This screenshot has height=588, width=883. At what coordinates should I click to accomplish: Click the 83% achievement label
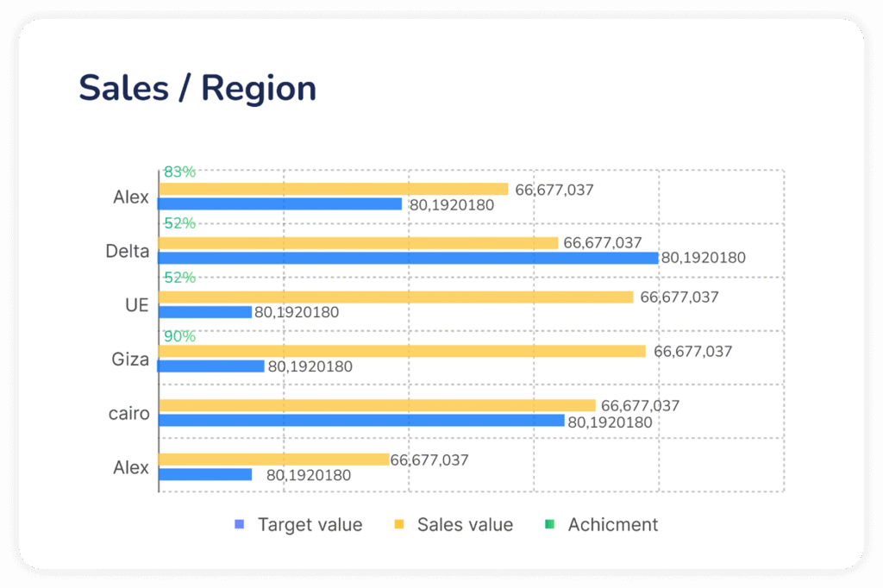pyautogui.click(x=179, y=172)
